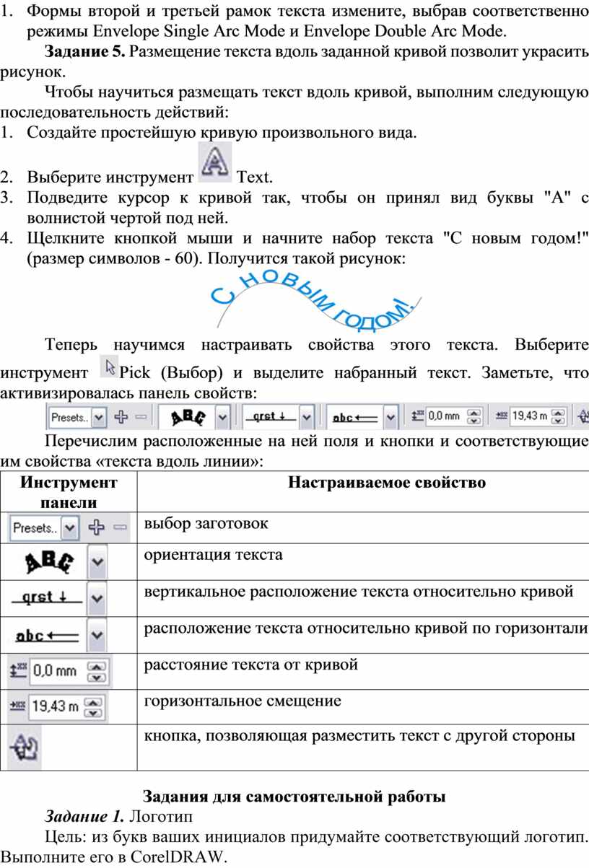Open Presets combo box in the table
The height and width of the screenshot is (868, 589).
click(x=44, y=528)
